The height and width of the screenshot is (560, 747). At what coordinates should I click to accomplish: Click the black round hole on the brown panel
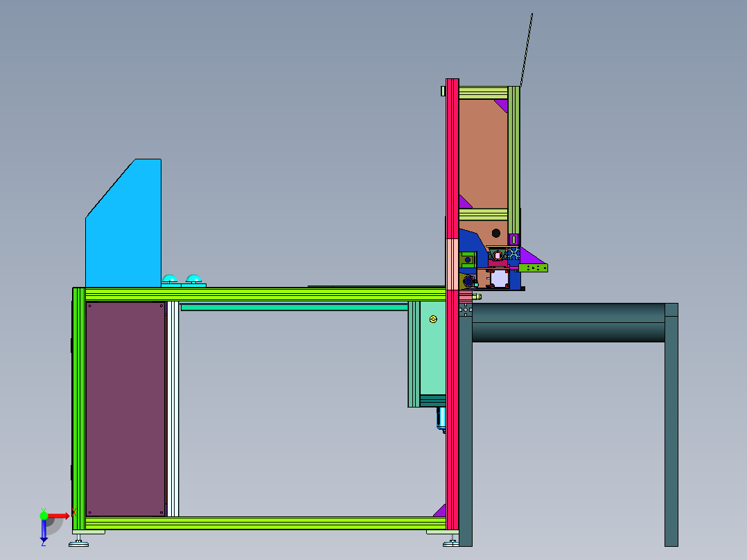496,233
